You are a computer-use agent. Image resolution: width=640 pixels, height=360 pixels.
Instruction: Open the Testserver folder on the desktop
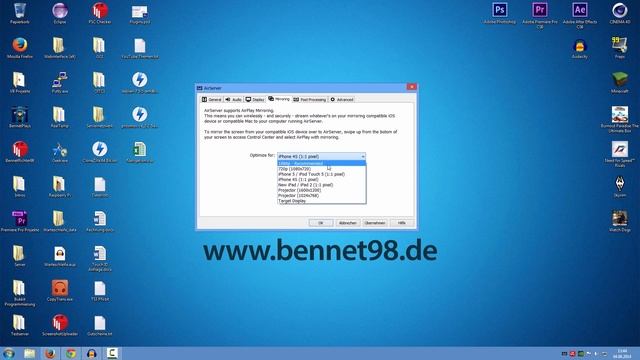[20, 325]
